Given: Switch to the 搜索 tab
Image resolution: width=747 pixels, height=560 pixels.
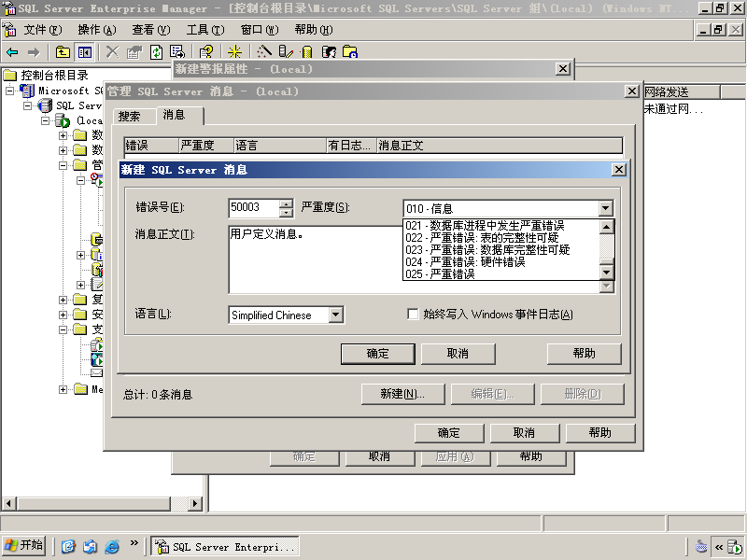Looking at the screenshot, I should point(134,117).
